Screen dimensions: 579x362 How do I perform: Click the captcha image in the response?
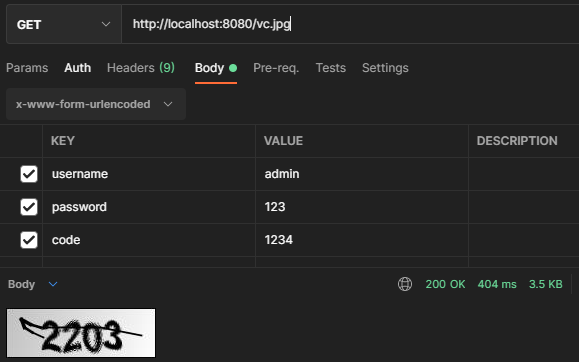click(81, 333)
